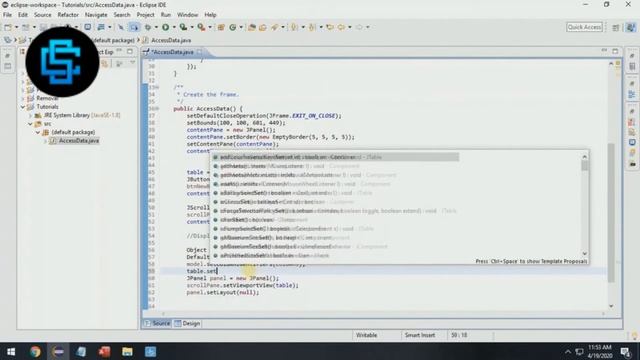Click the New file toolbar icon
Screen dimensions: 640x360
tap(8, 27)
